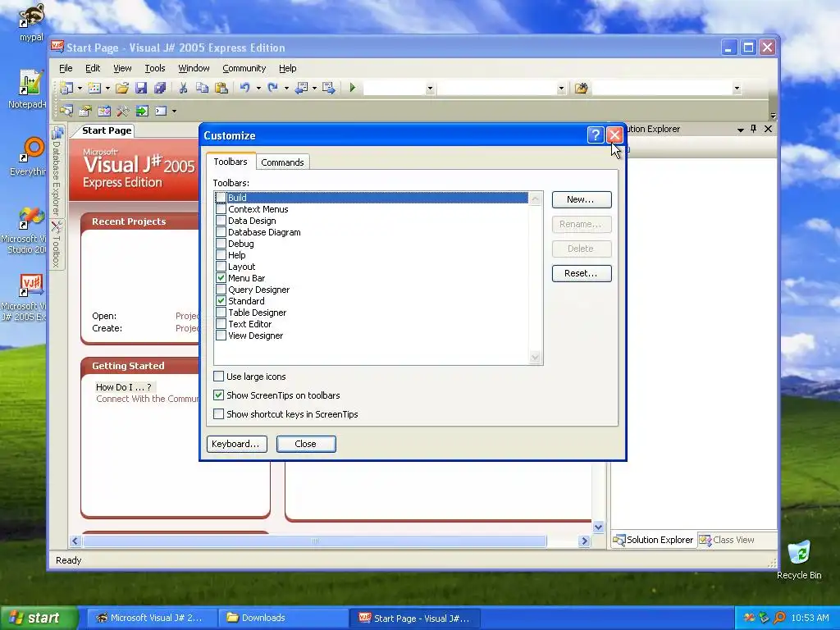The height and width of the screenshot is (630, 840).
Task: Open the Database Explorer side tab
Action: click(x=57, y=171)
